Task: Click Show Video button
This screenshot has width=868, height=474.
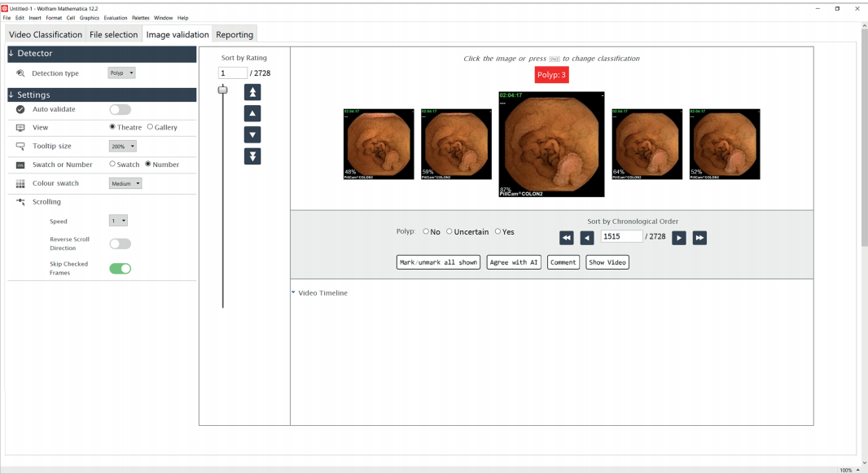Action: (607, 262)
